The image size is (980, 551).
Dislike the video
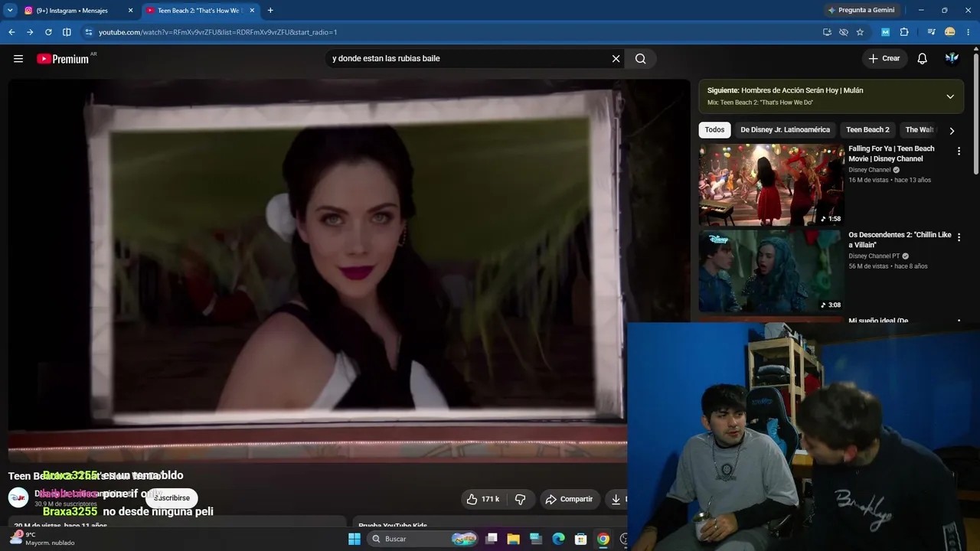[521, 499]
